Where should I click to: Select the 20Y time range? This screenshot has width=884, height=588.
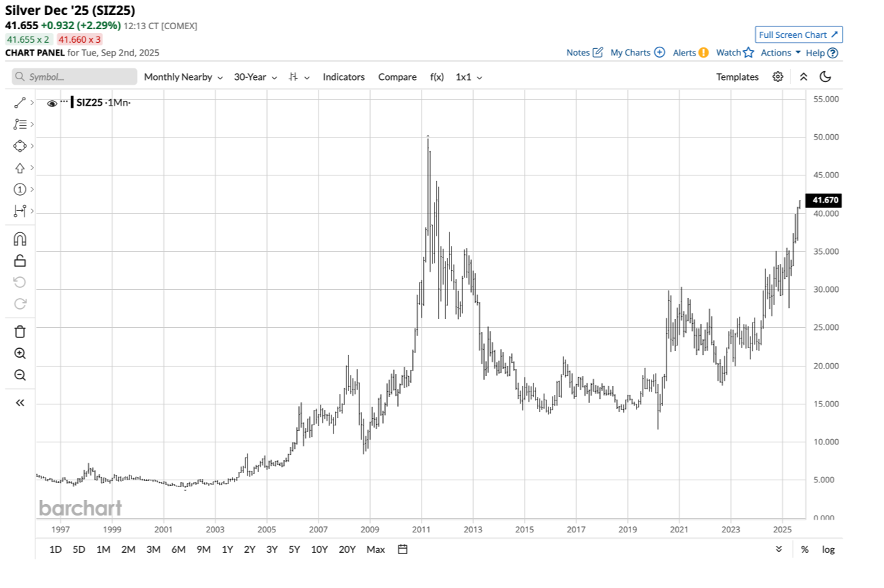[347, 549]
